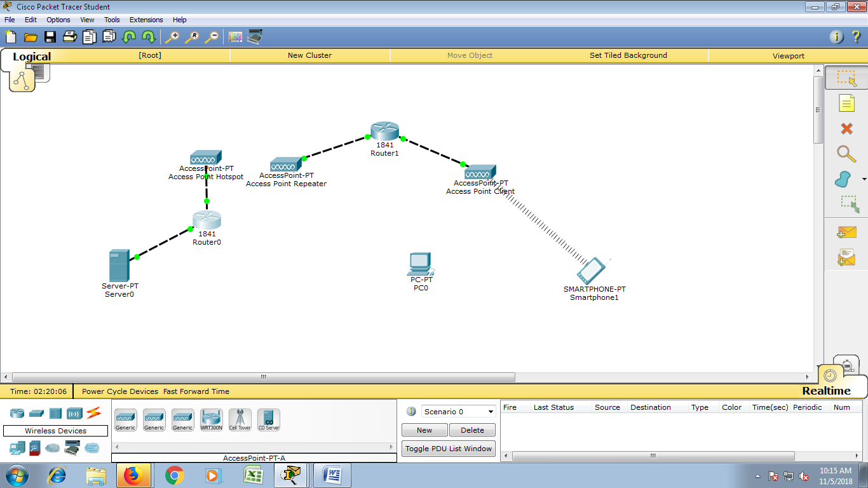This screenshot has width=868, height=488.
Task: Select the Delete tool red X
Action: tap(846, 128)
